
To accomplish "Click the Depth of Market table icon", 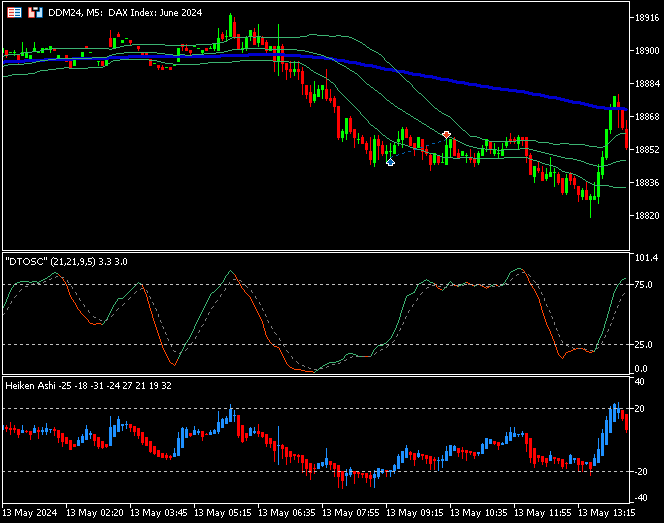I will click(14, 13).
